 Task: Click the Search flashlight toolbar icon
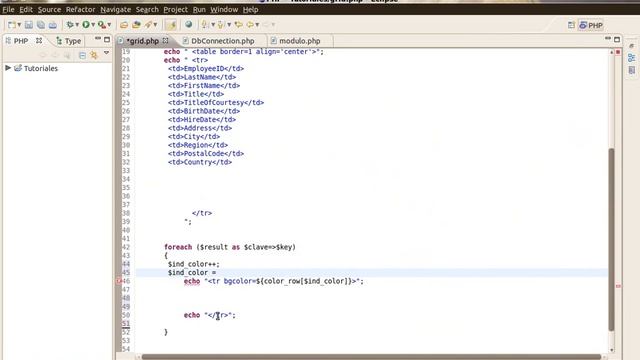tap(148, 25)
